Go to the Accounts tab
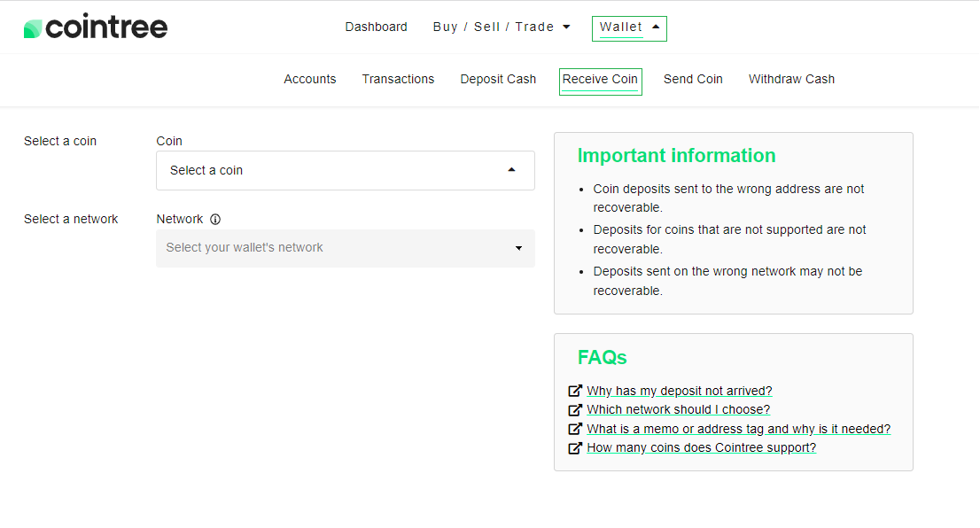 point(310,80)
